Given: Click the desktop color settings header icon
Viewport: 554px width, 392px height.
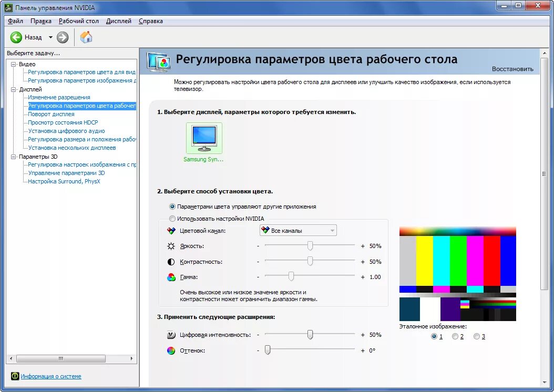Looking at the screenshot, I should pyautogui.click(x=159, y=62).
